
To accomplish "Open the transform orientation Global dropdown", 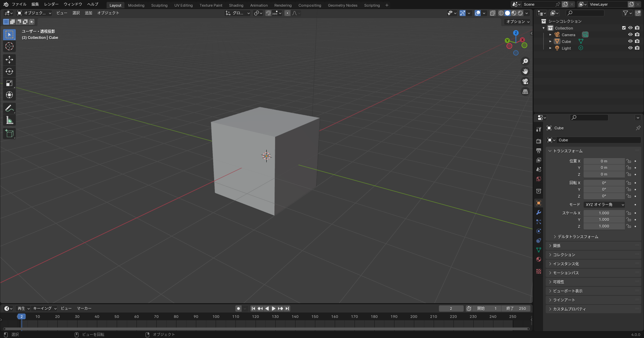I will 238,13.
